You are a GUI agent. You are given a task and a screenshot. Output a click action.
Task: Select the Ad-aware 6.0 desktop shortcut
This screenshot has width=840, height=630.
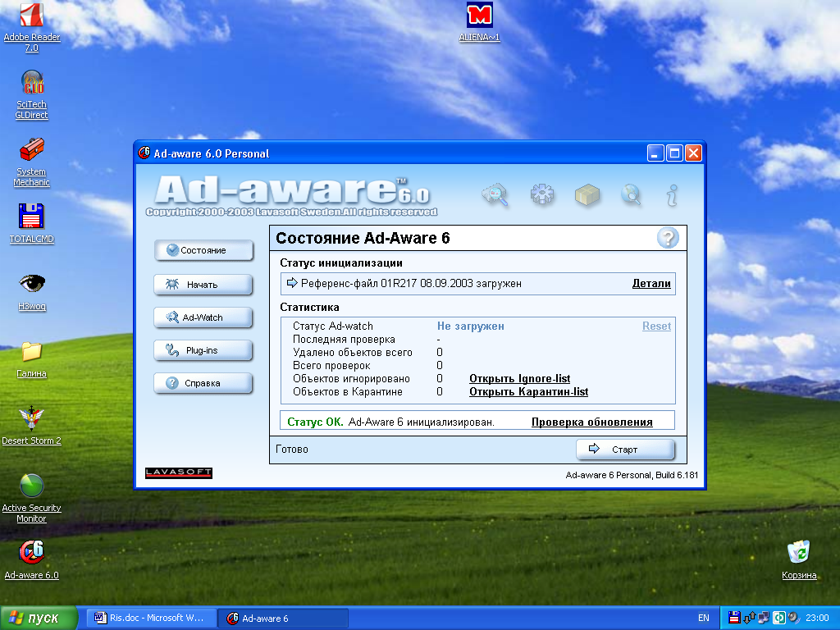[32, 560]
